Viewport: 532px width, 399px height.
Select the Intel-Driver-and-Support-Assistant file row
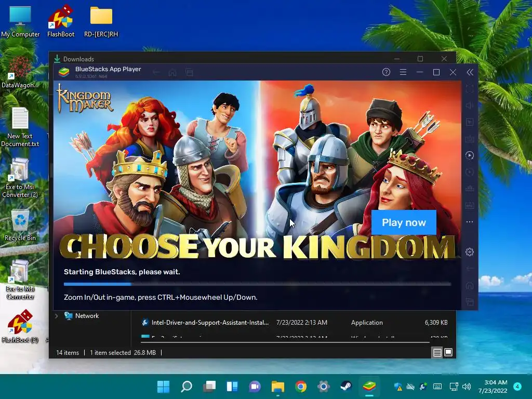pos(294,323)
